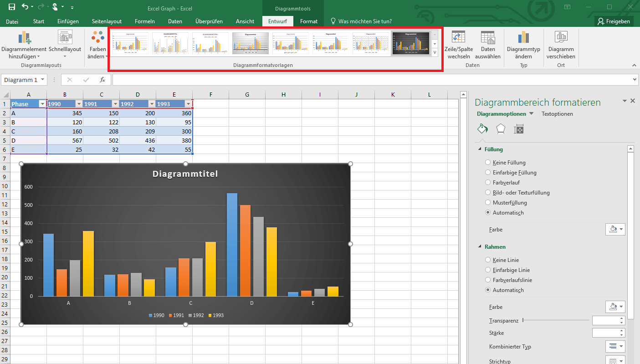Select 'Bild- oder Texturfüllung' option
640x364 pixels.
(488, 192)
